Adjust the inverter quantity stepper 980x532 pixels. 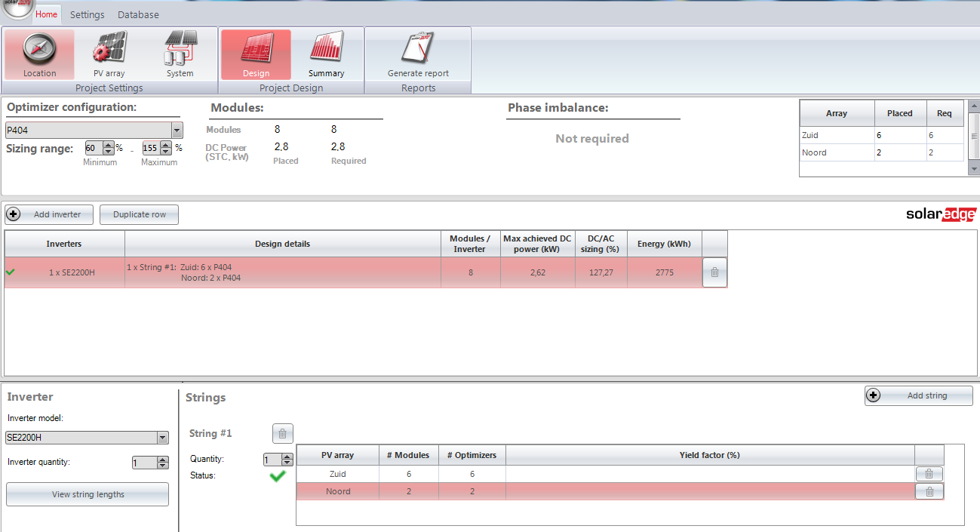coord(163,463)
